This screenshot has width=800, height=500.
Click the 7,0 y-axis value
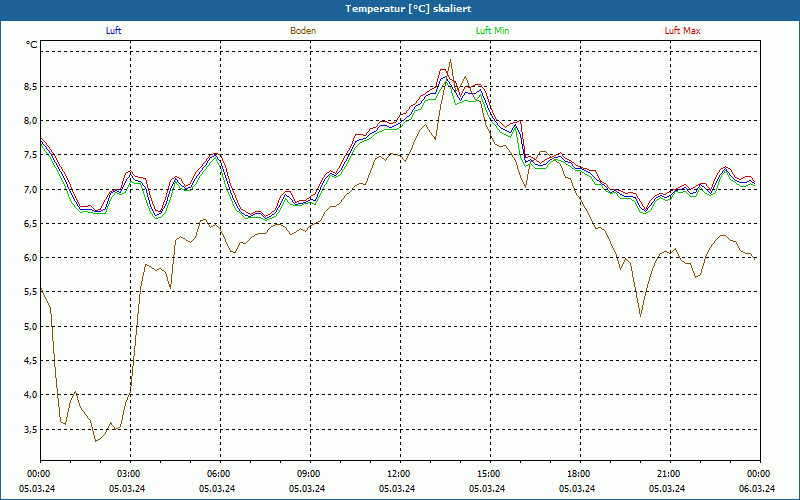tap(31, 189)
